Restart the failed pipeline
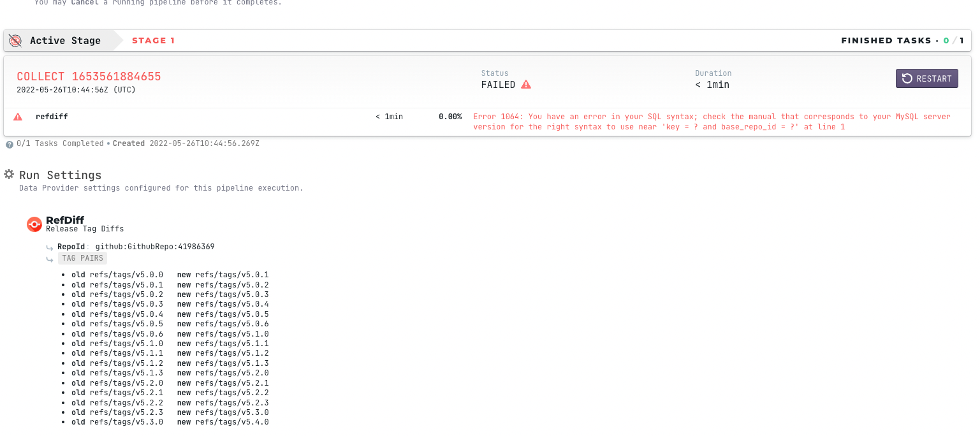 coord(926,78)
